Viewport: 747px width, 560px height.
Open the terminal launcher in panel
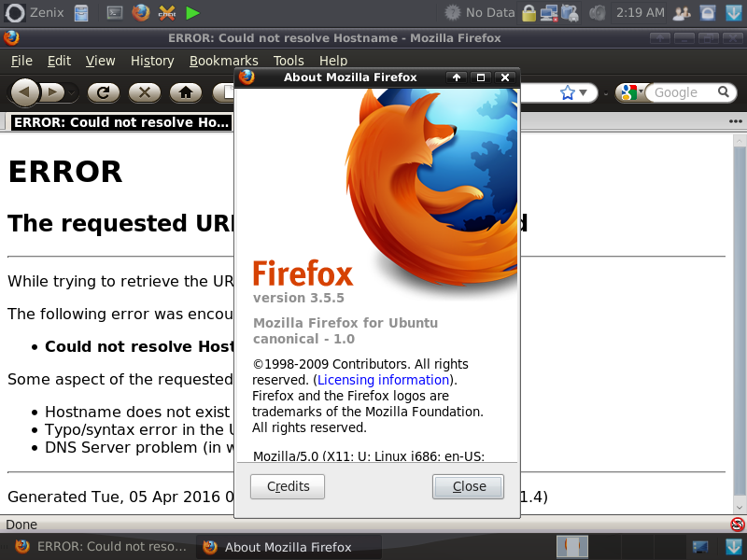[114, 13]
